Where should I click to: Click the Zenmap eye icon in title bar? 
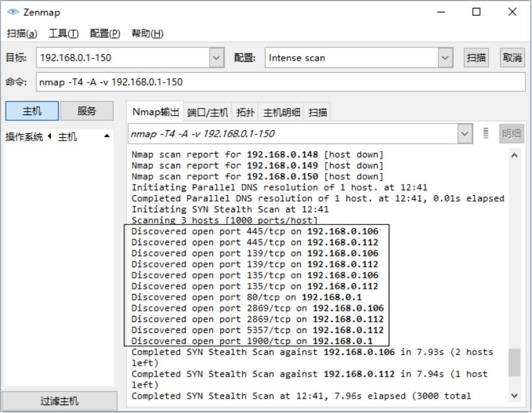12,12
